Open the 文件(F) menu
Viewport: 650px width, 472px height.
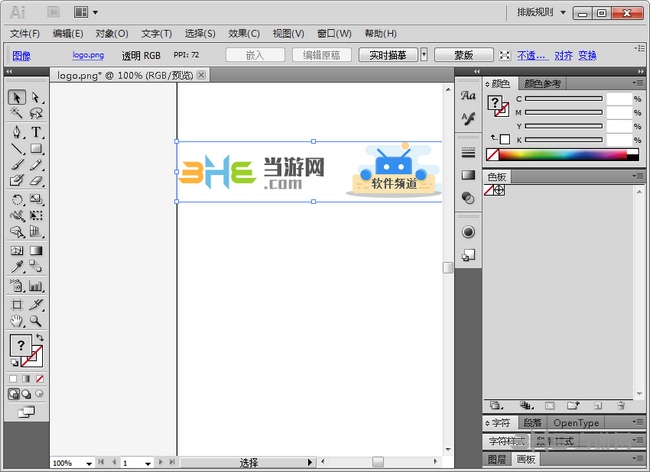(24, 34)
